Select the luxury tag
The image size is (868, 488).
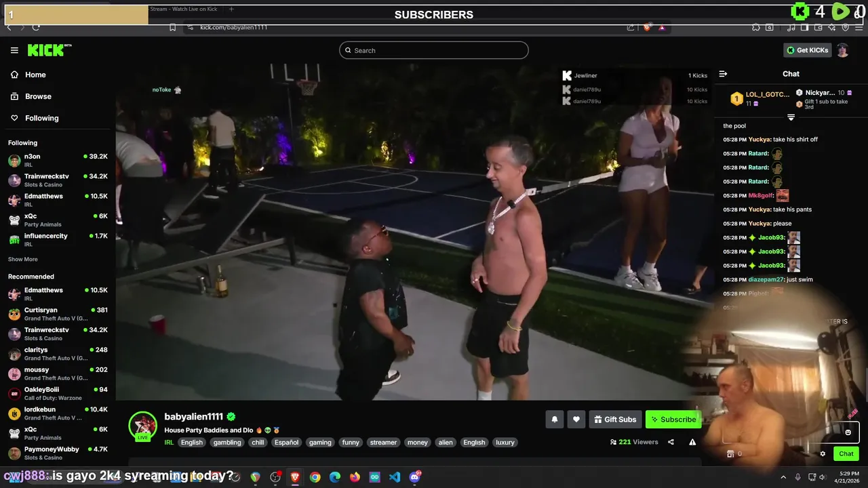pos(505,442)
